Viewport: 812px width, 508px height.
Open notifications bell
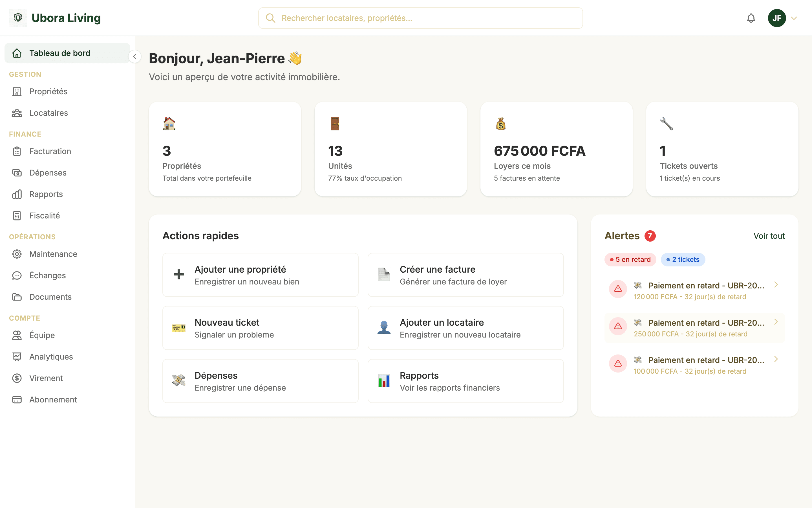tap(751, 18)
